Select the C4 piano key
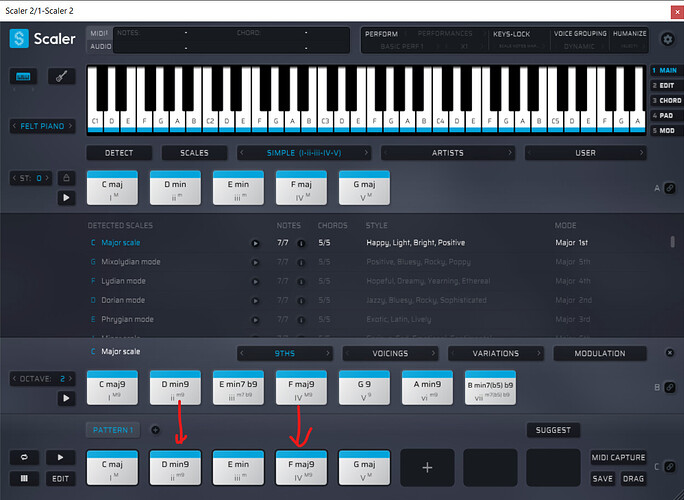Screen dimensions: 684x500 pos(440,120)
